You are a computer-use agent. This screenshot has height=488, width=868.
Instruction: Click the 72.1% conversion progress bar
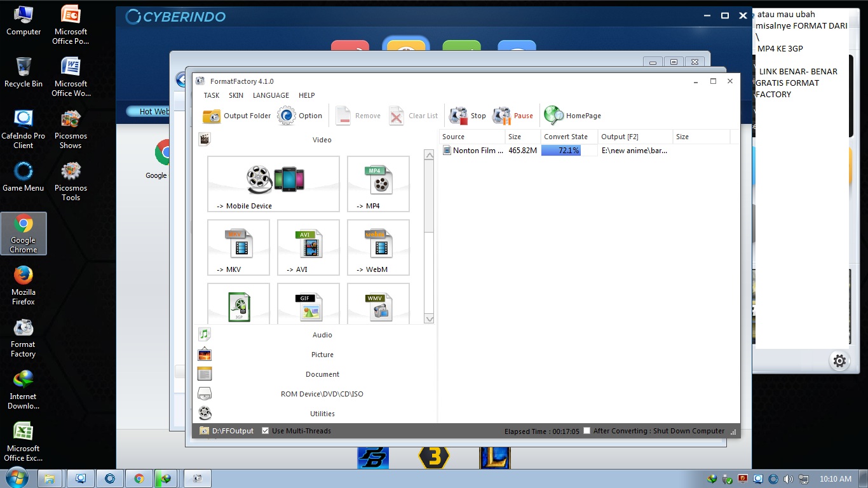(569, 151)
